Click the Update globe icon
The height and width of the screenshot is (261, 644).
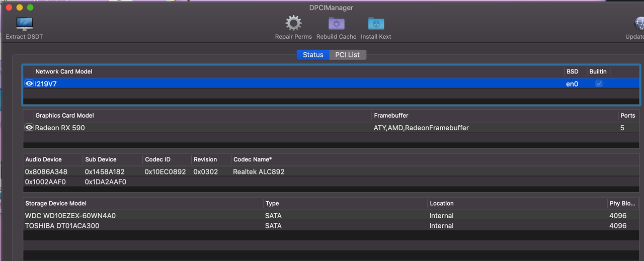(639, 24)
